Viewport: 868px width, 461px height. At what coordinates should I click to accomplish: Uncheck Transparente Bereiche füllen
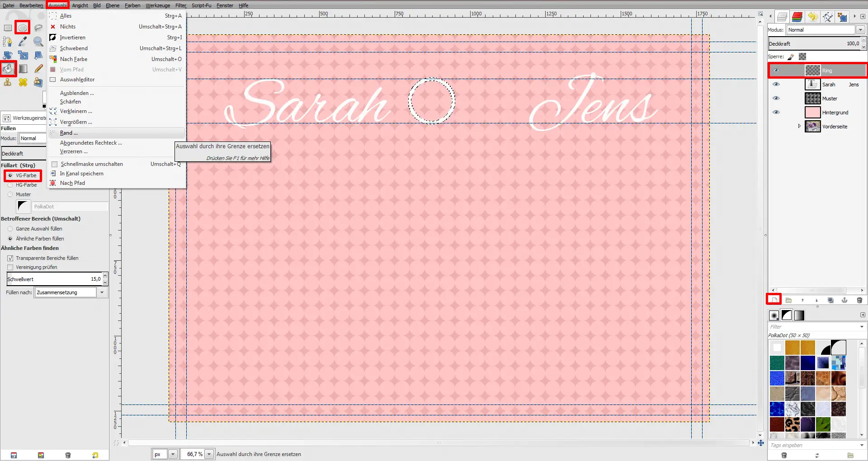(10, 258)
